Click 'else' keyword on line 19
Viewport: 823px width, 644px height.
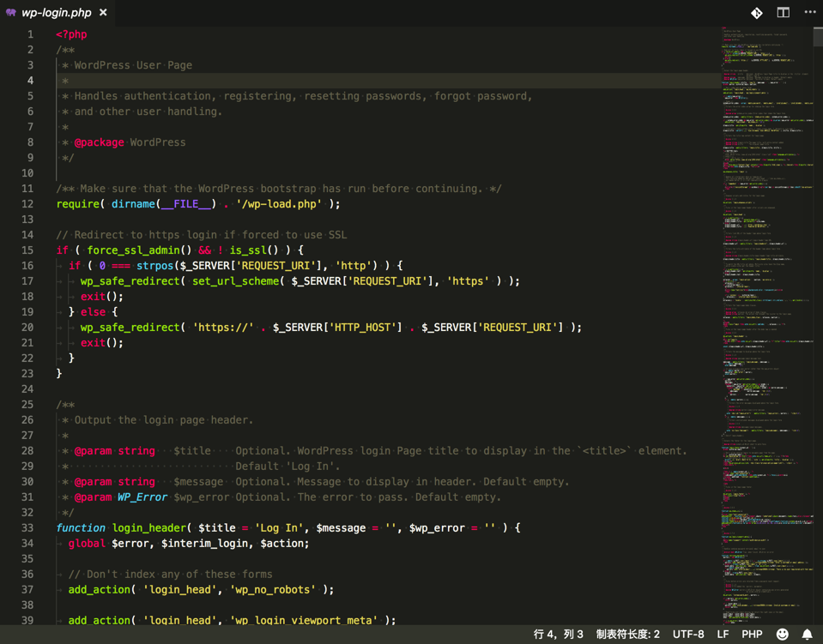coord(93,312)
